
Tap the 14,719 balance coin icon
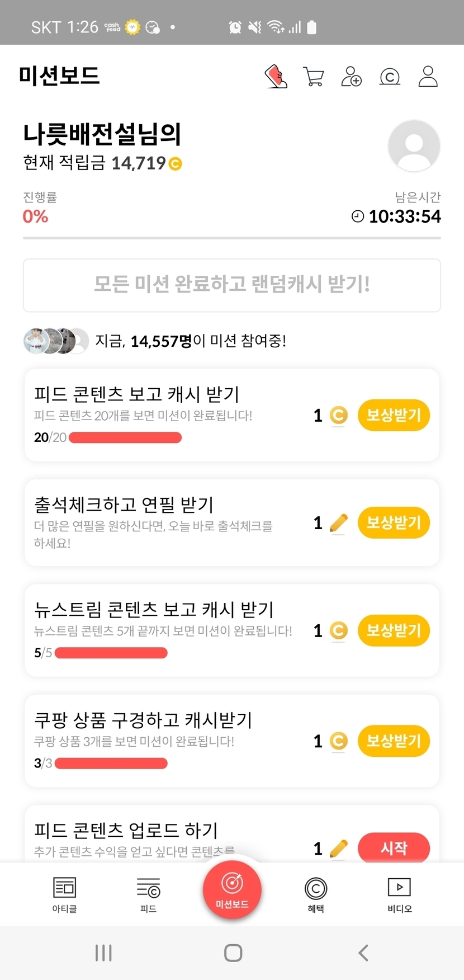point(176,164)
